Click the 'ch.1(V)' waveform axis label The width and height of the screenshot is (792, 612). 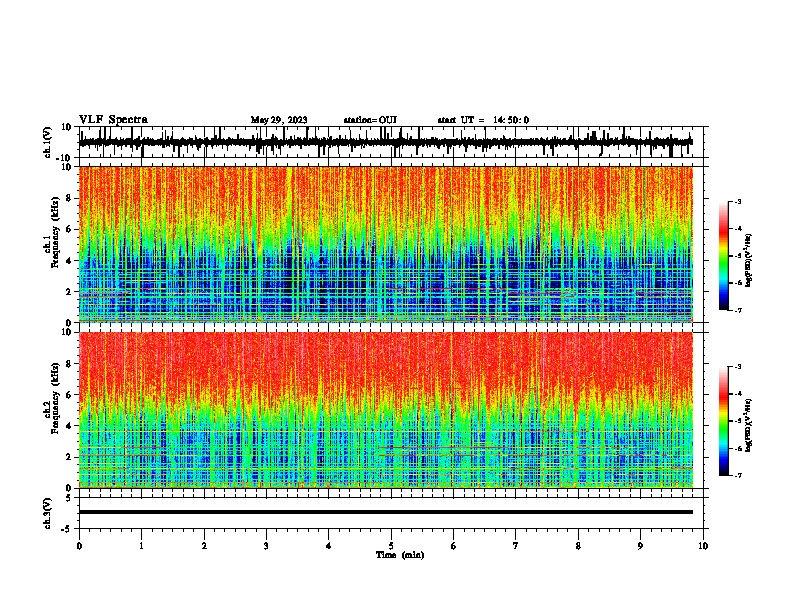(48, 142)
